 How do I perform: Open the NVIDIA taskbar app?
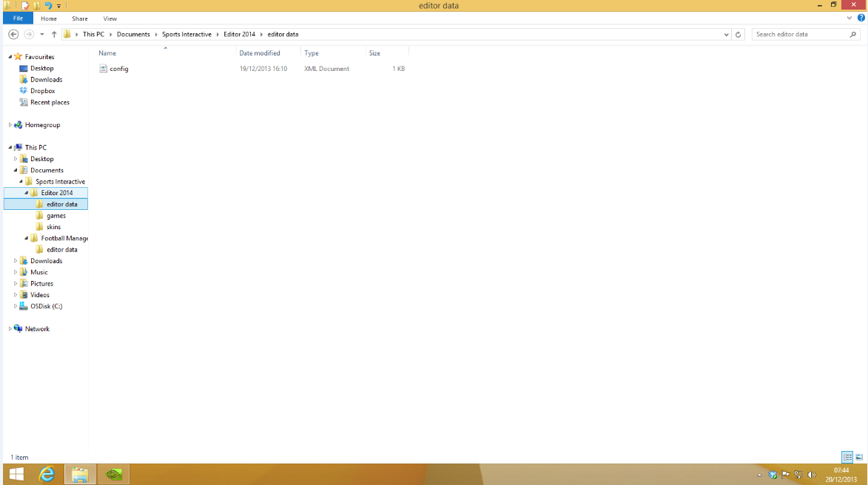click(113, 474)
